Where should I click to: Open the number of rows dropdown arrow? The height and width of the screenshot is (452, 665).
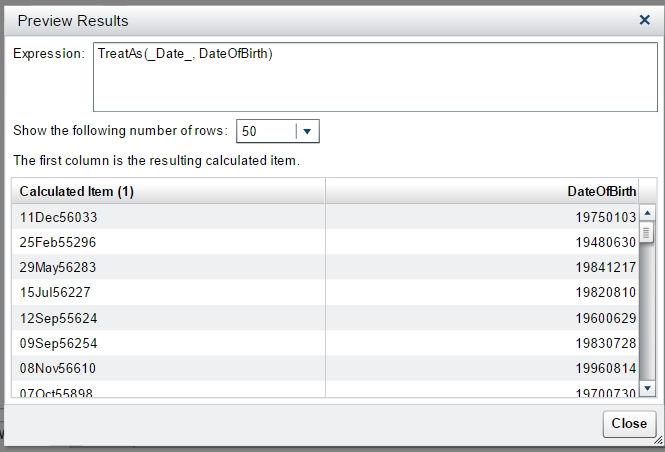click(307, 131)
